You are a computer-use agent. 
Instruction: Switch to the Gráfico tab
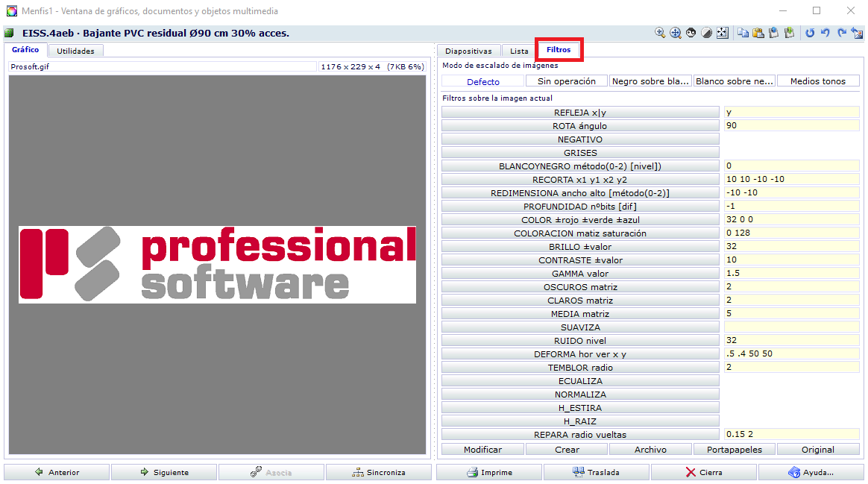25,50
